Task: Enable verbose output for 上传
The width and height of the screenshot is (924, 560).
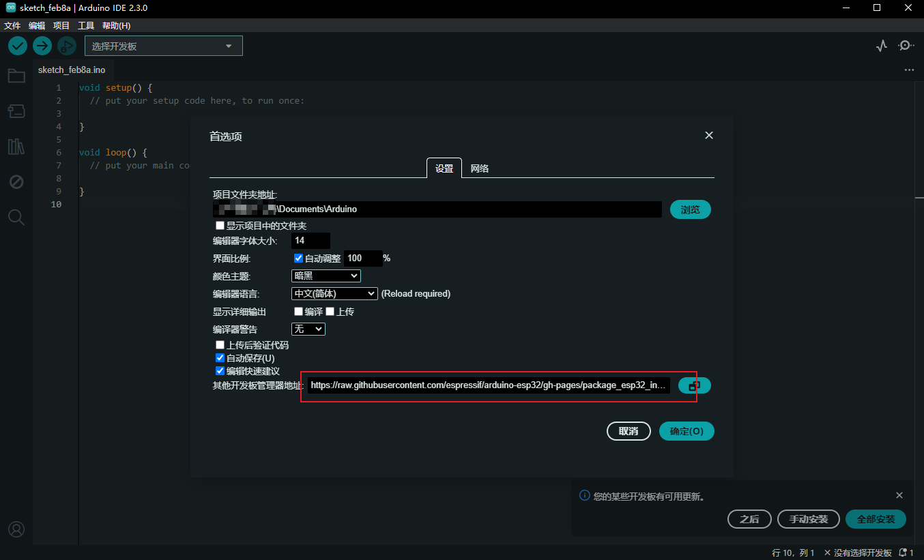Action: [x=330, y=311]
